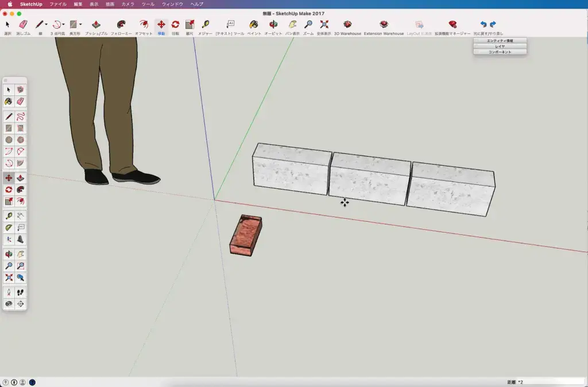Image resolution: width=588 pixels, height=387 pixels.
Task: Select the メジャー tool in the top toolbar
Action: 205,28
